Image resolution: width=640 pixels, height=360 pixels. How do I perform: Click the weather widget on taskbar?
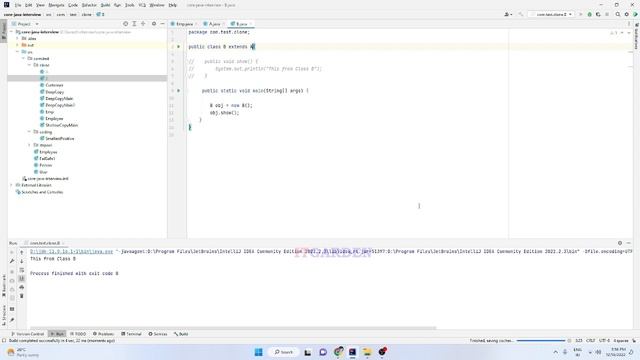23,352
